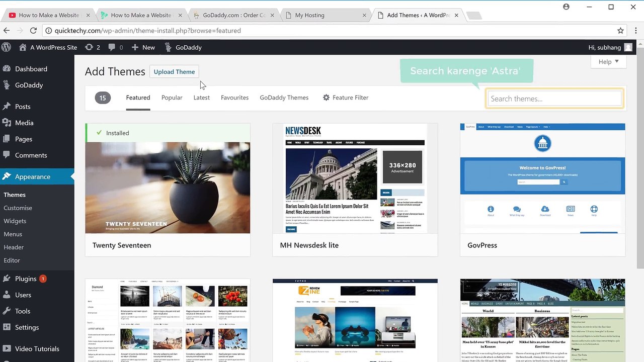The height and width of the screenshot is (362, 644).
Task: Open the Themes submenu item
Action: pyautogui.click(x=15, y=195)
